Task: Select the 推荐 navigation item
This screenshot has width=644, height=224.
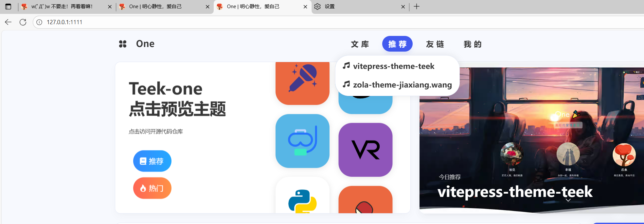Action: tap(397, 44)
